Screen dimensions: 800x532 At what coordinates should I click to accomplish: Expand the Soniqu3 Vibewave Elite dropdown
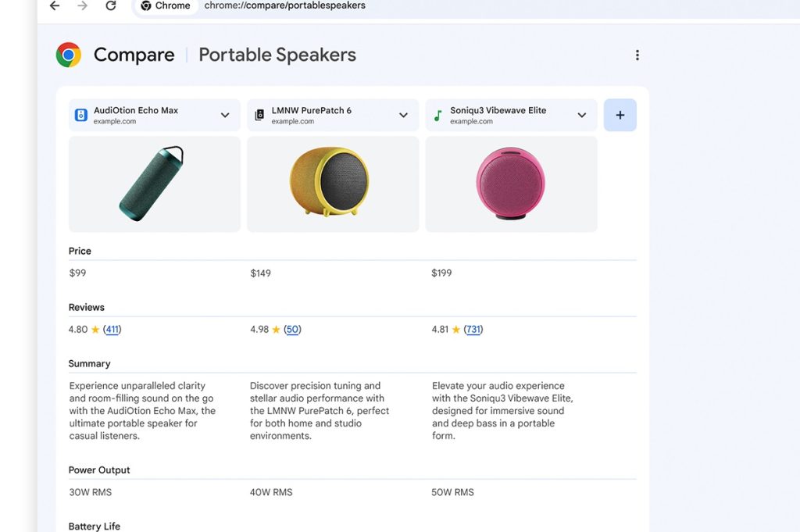pos(581,116)
